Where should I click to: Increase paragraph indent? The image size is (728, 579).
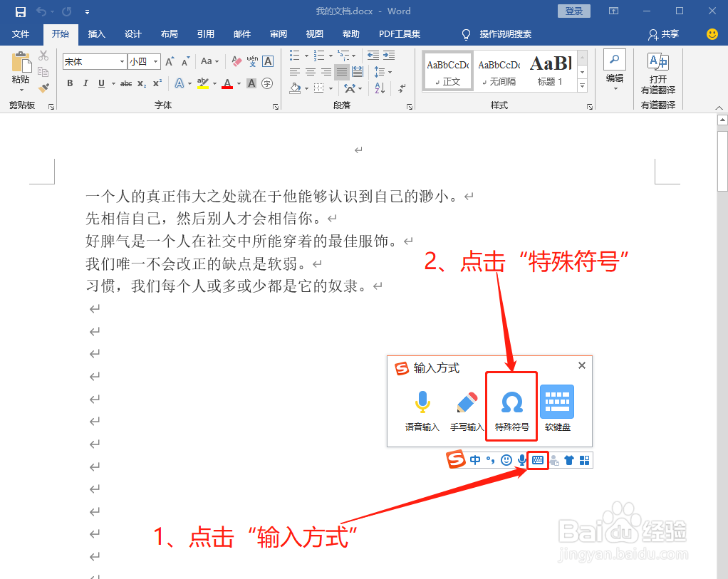coord(389,56)
